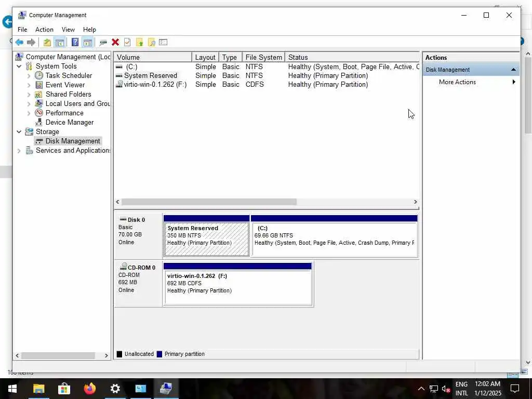Expand Services and Applications node
This screenshot has height=399, width=532.
pos(19,151)
